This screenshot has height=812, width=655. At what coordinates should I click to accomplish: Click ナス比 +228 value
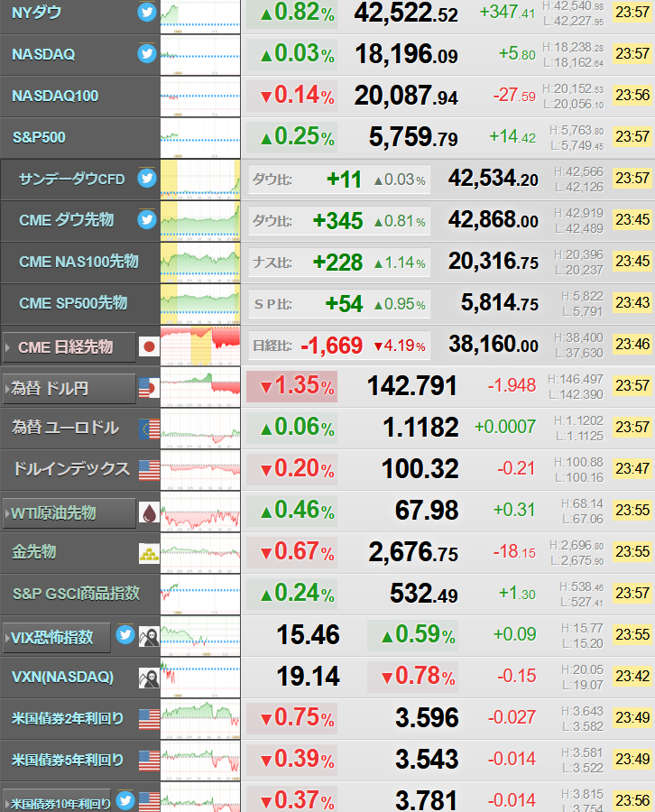pos(337,263)
